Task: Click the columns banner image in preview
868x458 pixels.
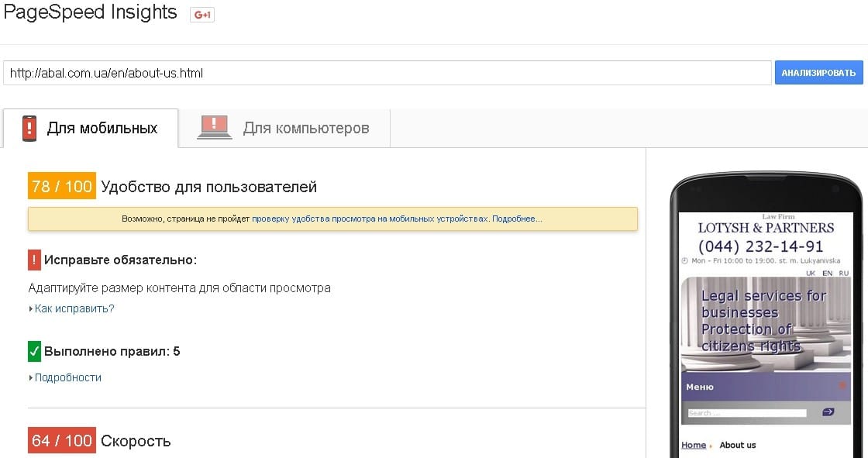Action: click(766, 325)
